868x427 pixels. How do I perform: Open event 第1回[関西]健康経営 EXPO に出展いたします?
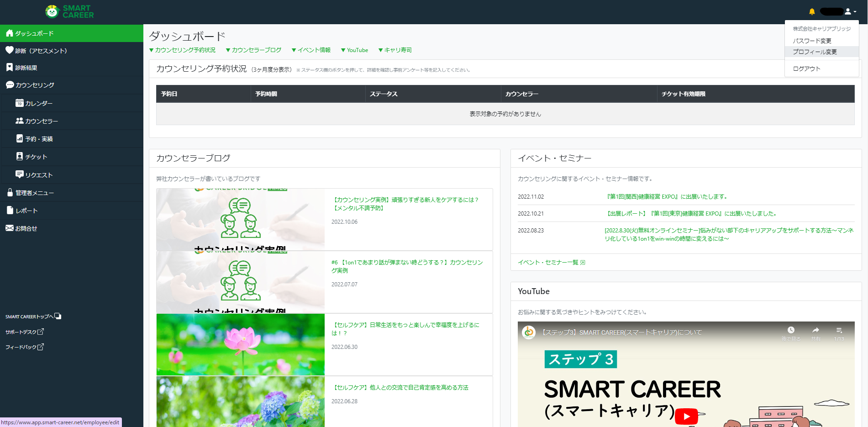pos(667,197)
